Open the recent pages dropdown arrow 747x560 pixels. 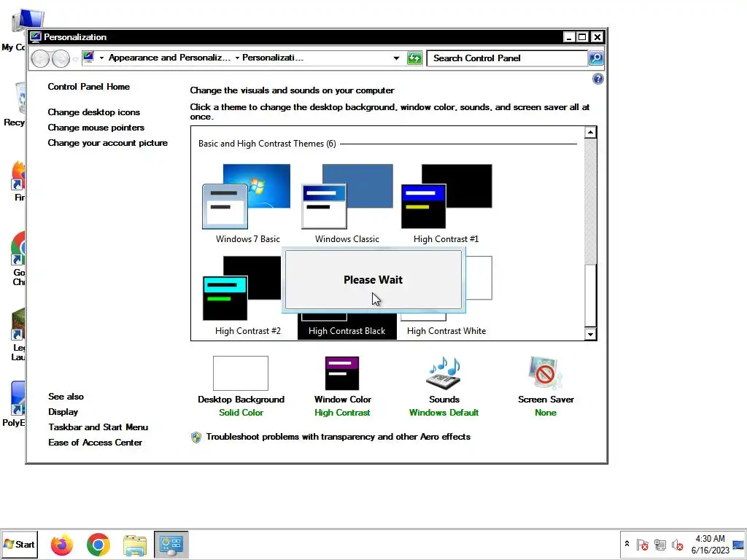pos(75,59)
